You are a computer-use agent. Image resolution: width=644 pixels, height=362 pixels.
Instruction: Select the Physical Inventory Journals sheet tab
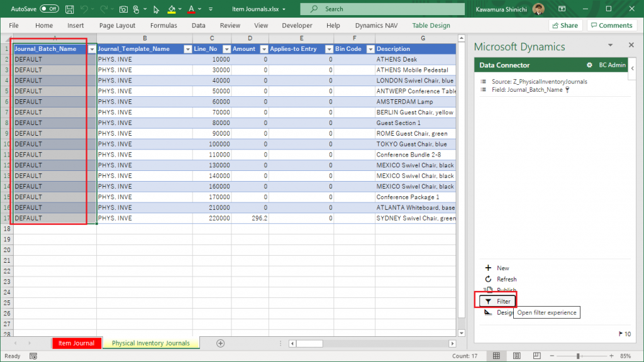[x=151, y=343]
